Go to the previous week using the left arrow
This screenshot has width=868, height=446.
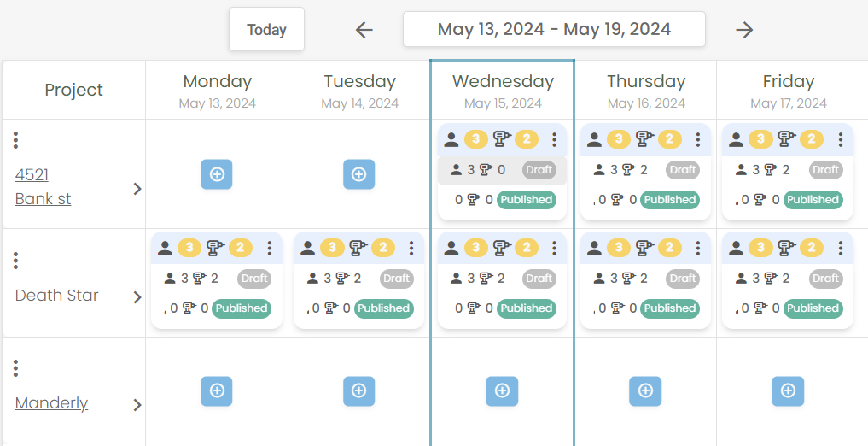click(x=364, y=29)
